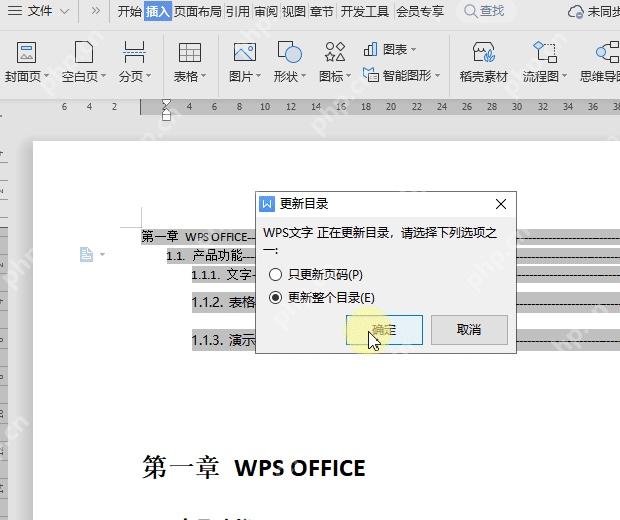Click the 流程图 flowchart icon
620x520 pixels.
[545, 52]
